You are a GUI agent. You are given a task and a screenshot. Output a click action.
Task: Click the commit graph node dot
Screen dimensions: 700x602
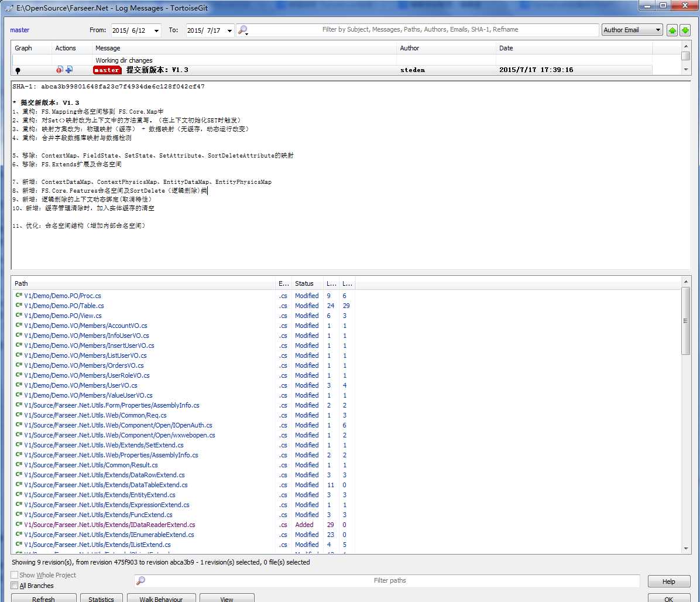pos(18,70)
